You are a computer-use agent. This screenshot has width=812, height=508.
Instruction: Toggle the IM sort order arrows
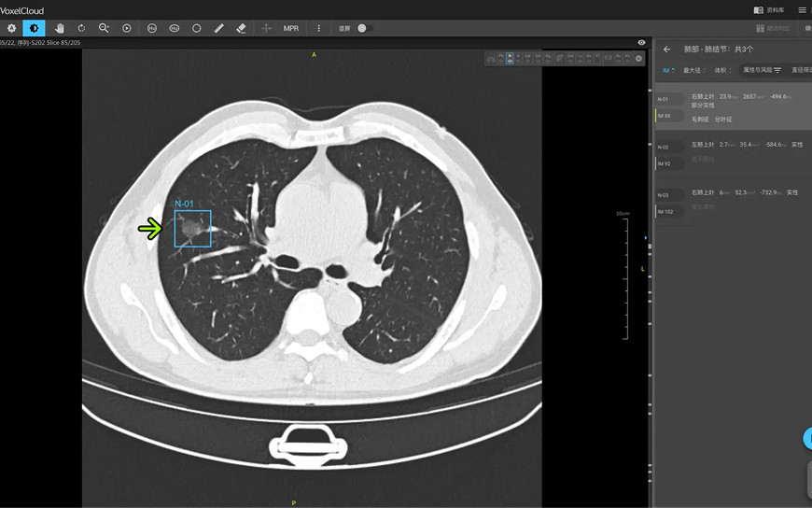[669, 70]
